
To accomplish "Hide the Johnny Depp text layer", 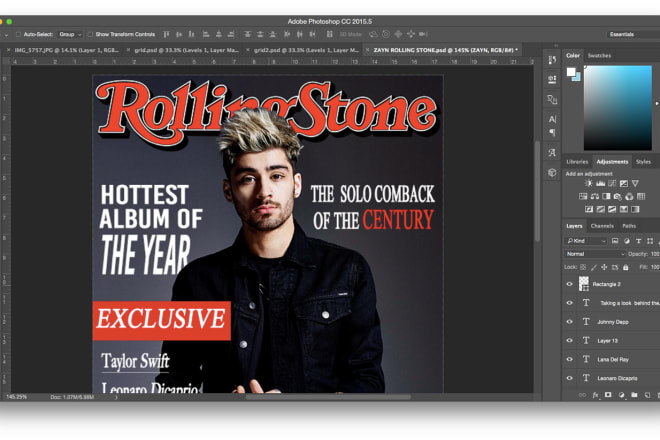I will 570,322.
